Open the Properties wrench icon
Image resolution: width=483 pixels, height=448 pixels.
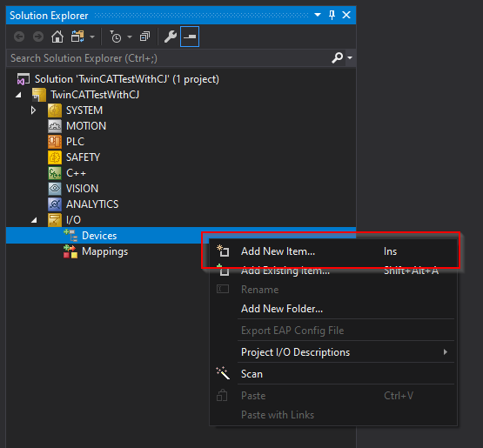[x=171, y=37]
